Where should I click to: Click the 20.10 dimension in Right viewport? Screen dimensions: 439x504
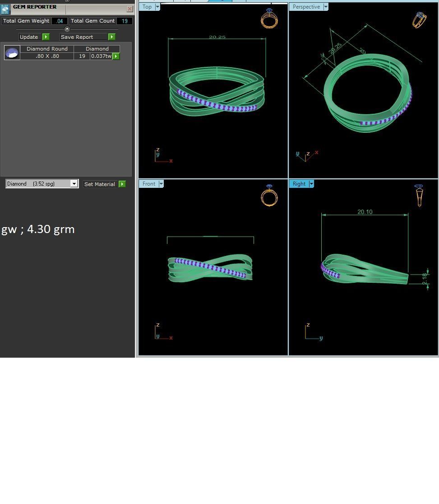pos(365,212)
